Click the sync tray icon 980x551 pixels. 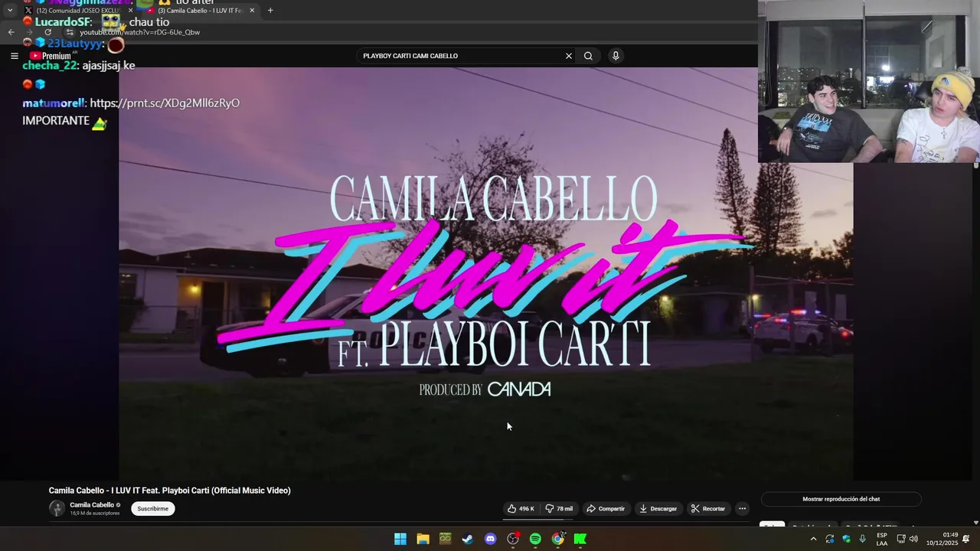click(830, 539)
